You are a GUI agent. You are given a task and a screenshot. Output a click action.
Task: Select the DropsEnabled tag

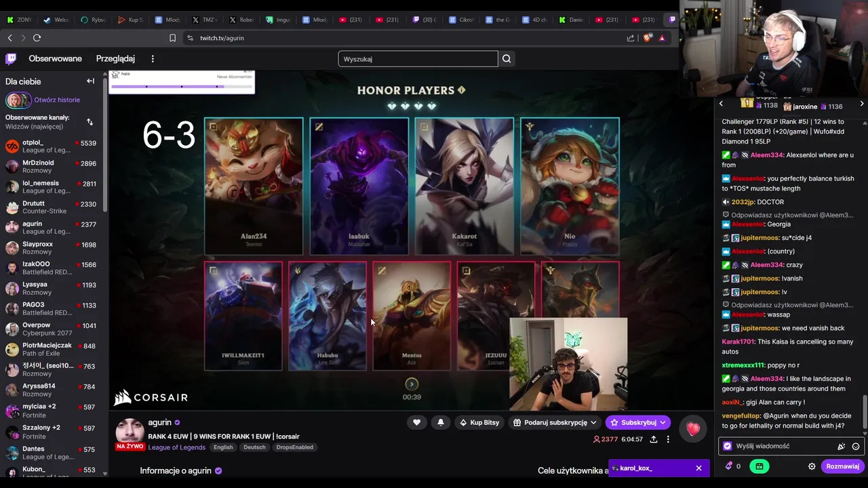[x=294, y=447]
